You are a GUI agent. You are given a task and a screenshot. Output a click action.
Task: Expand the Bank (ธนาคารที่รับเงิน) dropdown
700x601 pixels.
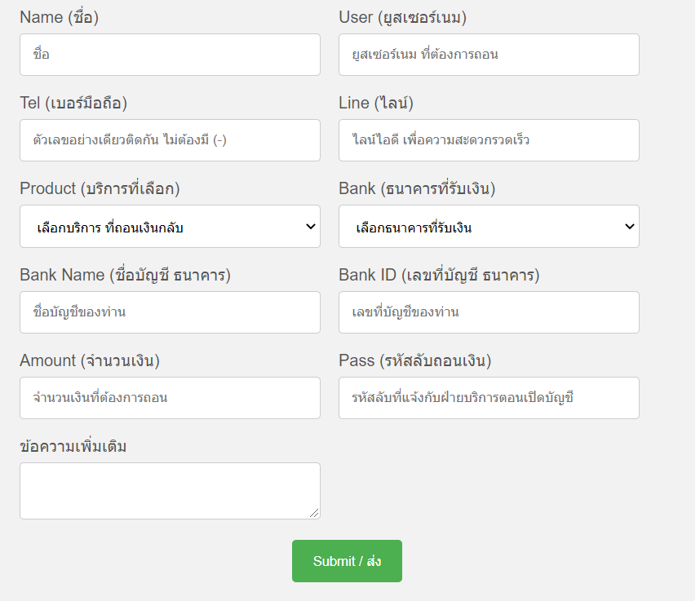click(489, 227)
